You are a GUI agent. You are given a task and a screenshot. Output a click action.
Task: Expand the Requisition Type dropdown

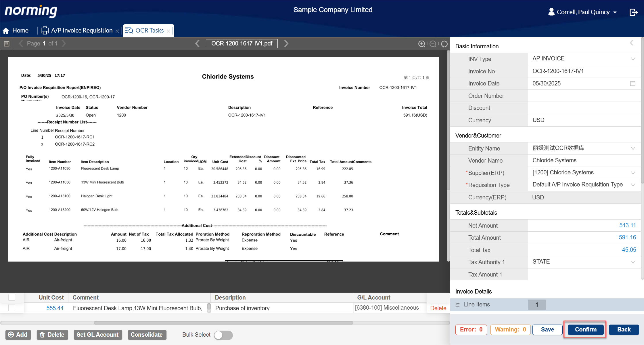[x=633, y=185]
